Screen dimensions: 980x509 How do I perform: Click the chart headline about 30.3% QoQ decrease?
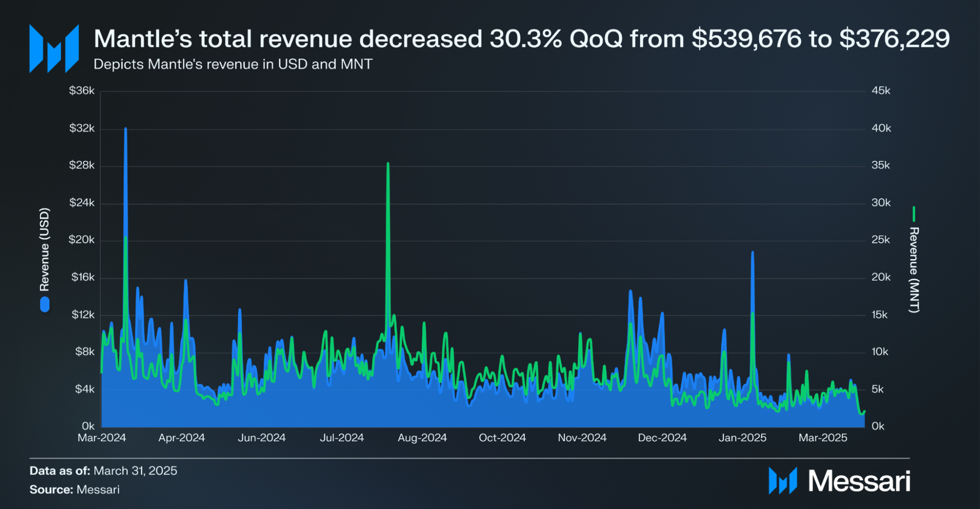click(x=522, y=38)
